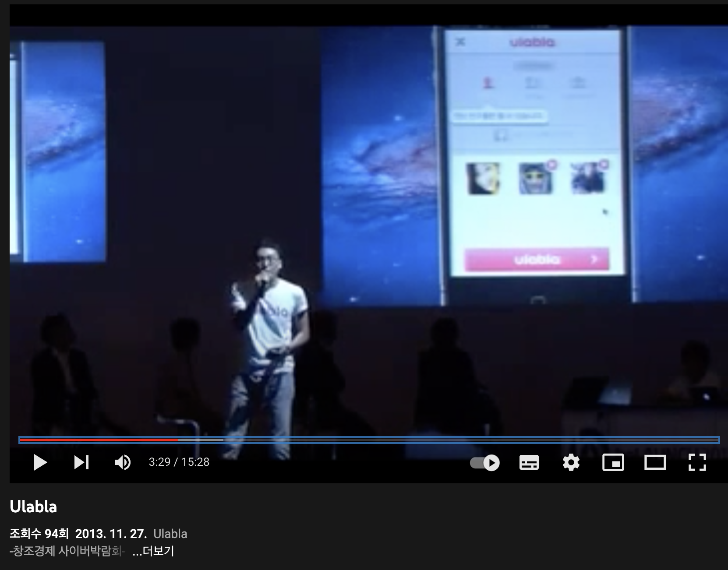The width and height of the screenshot is (728, 570).
Task: Play the Ulabla video
Action: point(40,462)
